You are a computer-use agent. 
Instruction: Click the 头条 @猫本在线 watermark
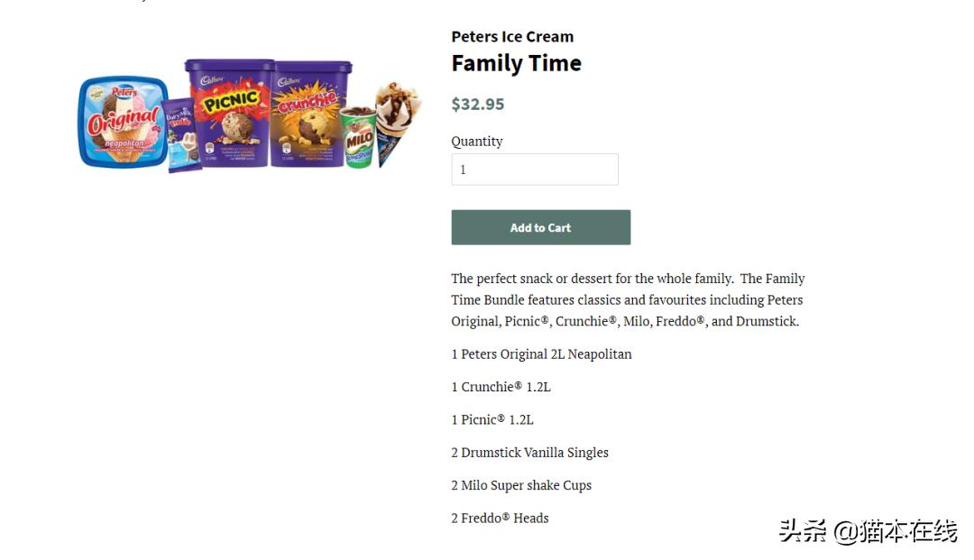point(868,531)
